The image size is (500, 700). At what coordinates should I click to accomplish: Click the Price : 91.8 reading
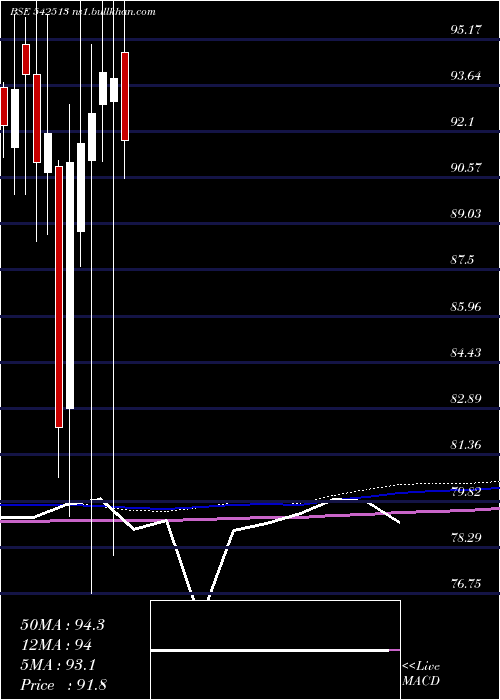click(x=63, y=685)
